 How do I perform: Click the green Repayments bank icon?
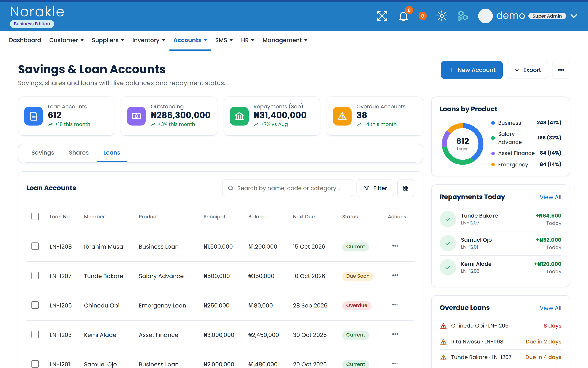(239, 116)
